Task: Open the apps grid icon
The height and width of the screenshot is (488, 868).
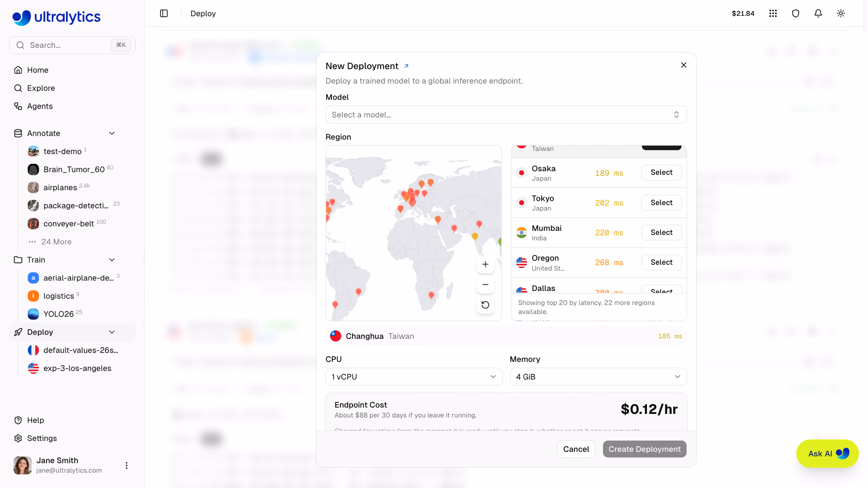Action: pyautogui.click(x=773, y=14)
